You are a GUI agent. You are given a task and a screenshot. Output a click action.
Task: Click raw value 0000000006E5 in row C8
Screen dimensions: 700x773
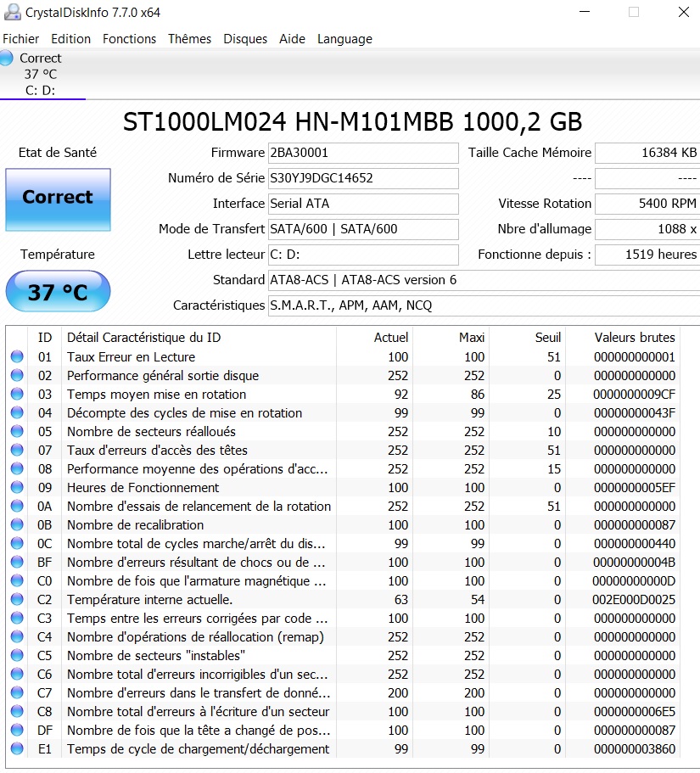(635, 712)
